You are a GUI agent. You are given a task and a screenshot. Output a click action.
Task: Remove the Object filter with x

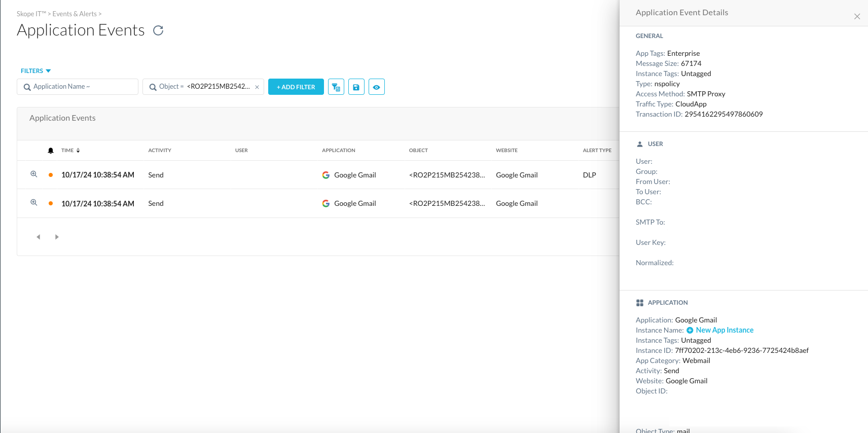coord(257,87)
